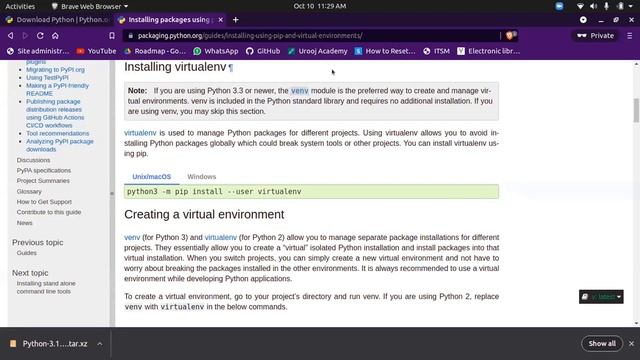Reload the current page
The width and height of the screenshot is (640, 360).
[40, 36]
